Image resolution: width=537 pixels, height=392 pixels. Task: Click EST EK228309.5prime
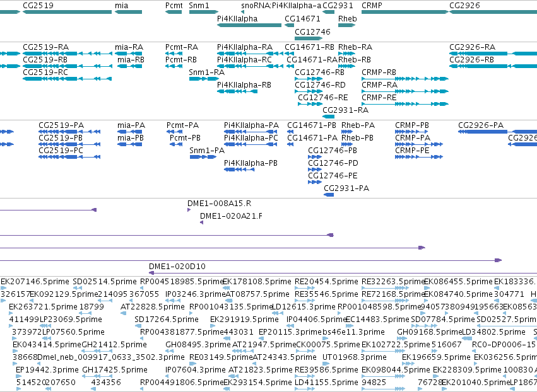point(467,370)
